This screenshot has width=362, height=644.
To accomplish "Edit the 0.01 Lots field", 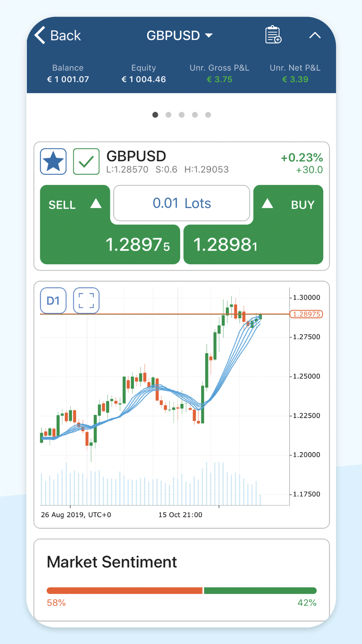I will (x=182, y=203).
